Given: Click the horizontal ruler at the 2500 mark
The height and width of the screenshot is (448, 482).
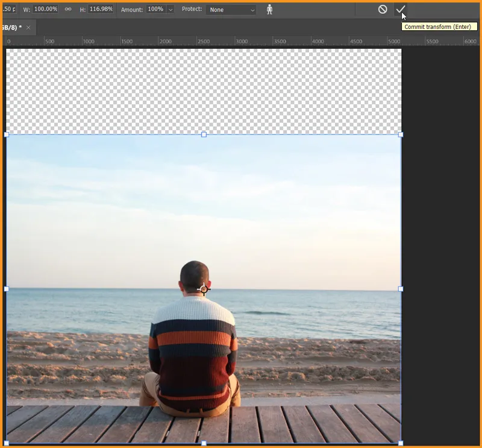Looking at the screenshot, I should coord(198,42).
